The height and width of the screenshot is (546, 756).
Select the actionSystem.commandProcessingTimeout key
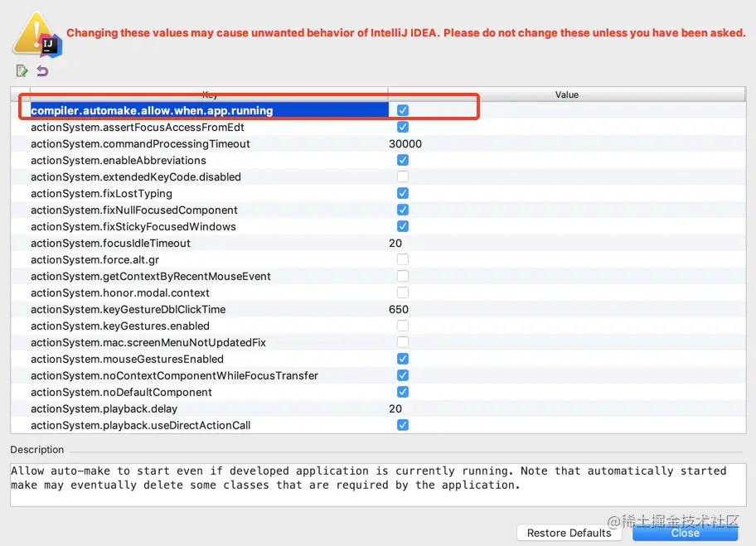(x=140, y=143)
